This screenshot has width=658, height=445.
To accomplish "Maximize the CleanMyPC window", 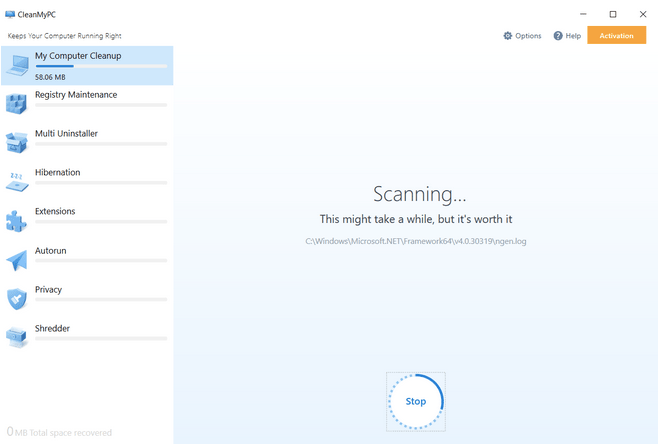I will point(613,14).
